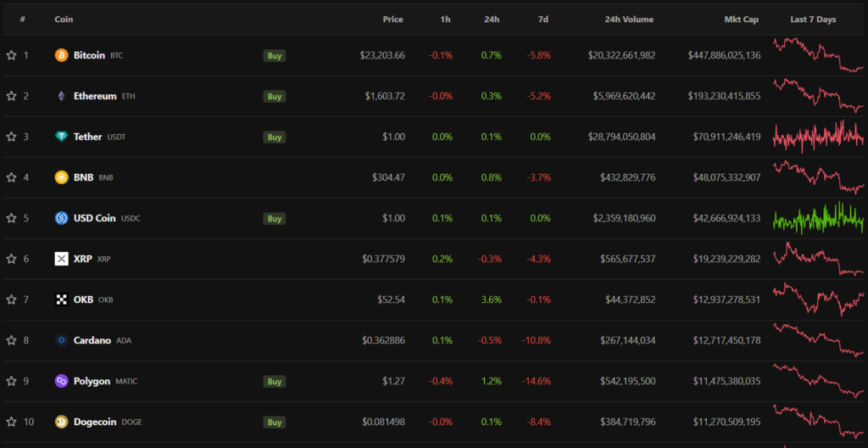The height and width of the screenshot is (448, 868).
Task: Click the Buy button for Dogecoin
Action: pyautogui.click(x=275, y=422)
